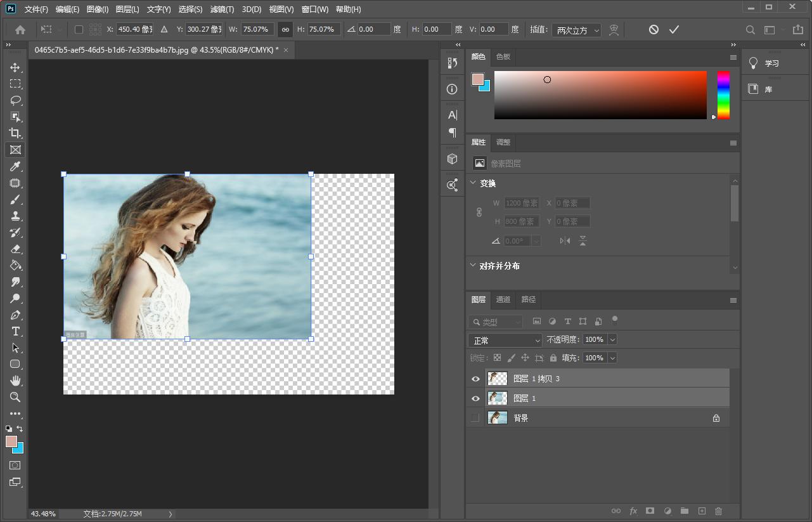Create a new layer
The height and width of the screenshot is (522, 812).
tap(702, 511)
